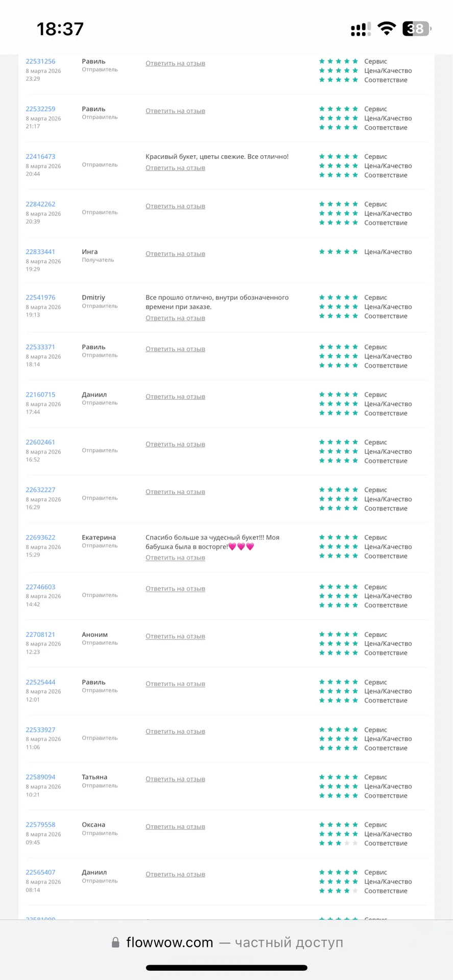
Task: Open order number 22565407
Action: coord(40,872)
